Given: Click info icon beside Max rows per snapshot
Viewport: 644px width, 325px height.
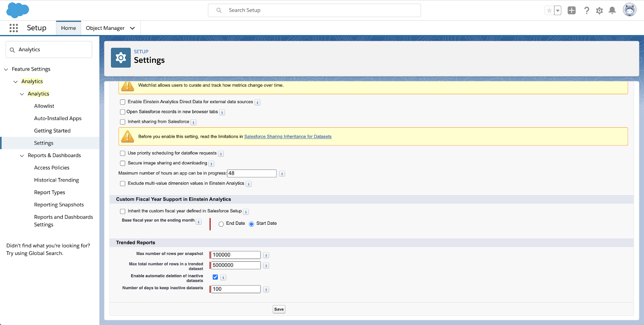Looking at the screenshot, I should (266, 255).
